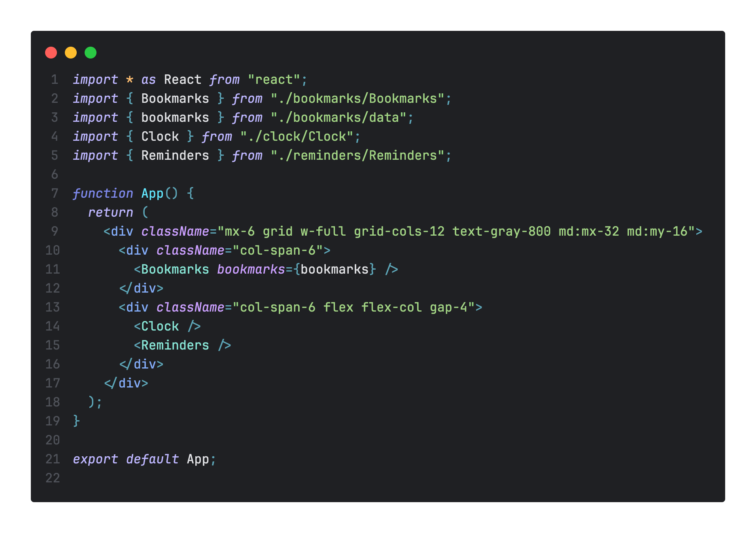Select the "react" string on line 1
The image size is (756, 533).
[x=274, y=79]
